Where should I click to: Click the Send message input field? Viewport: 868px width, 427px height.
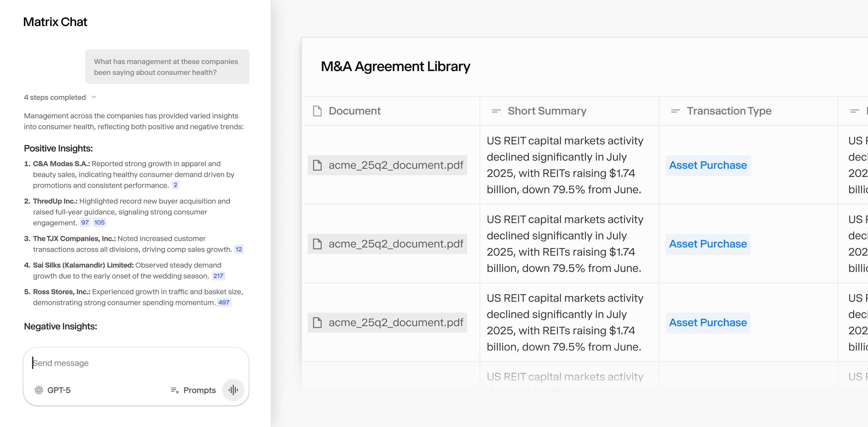click(135, 363)
